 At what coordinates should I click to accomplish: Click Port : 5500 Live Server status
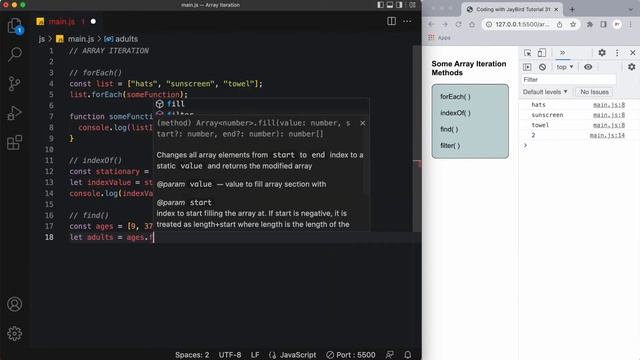tap(351, 355)
